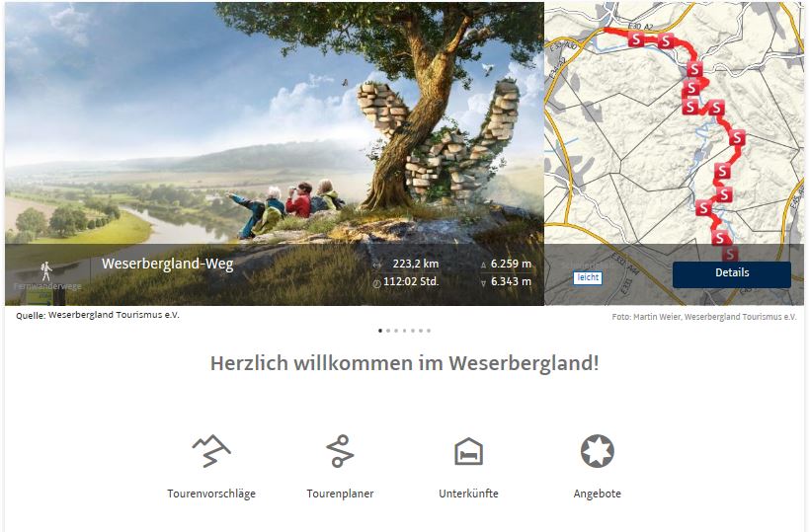The height and width of the screenshot is (532, 809).
Task: Click the Fernwanderwege category label
Action: pos(47,286)
